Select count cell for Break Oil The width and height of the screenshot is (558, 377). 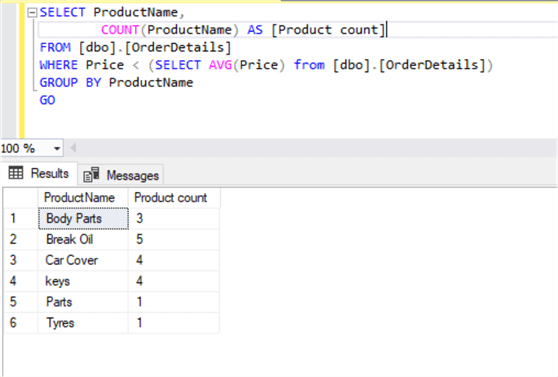[x=174, y=239]
